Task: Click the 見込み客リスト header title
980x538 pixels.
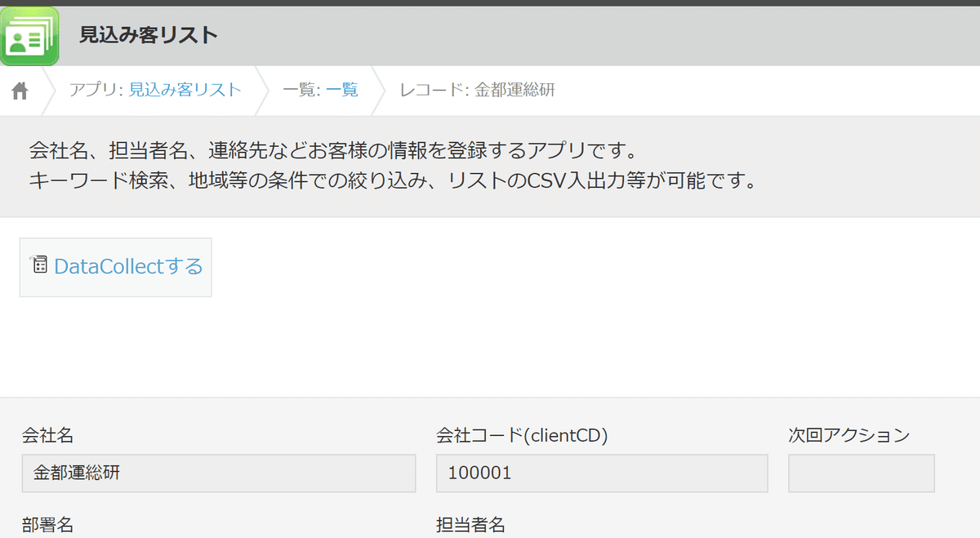Action: coord(149,35)
